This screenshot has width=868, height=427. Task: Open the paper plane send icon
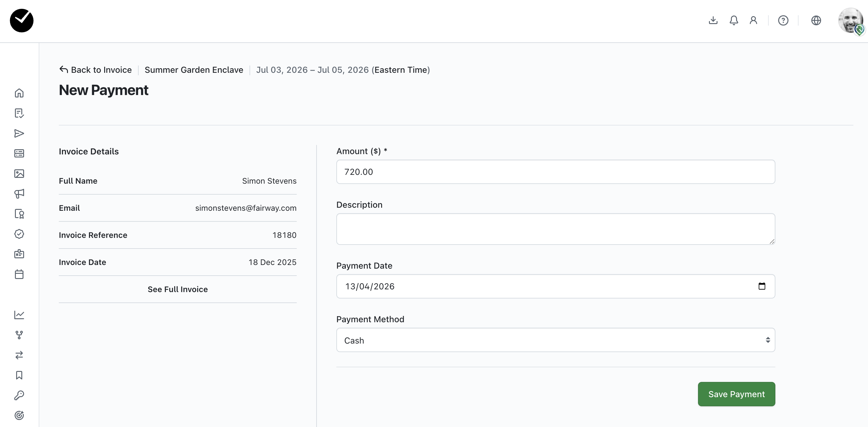[19, 133]
